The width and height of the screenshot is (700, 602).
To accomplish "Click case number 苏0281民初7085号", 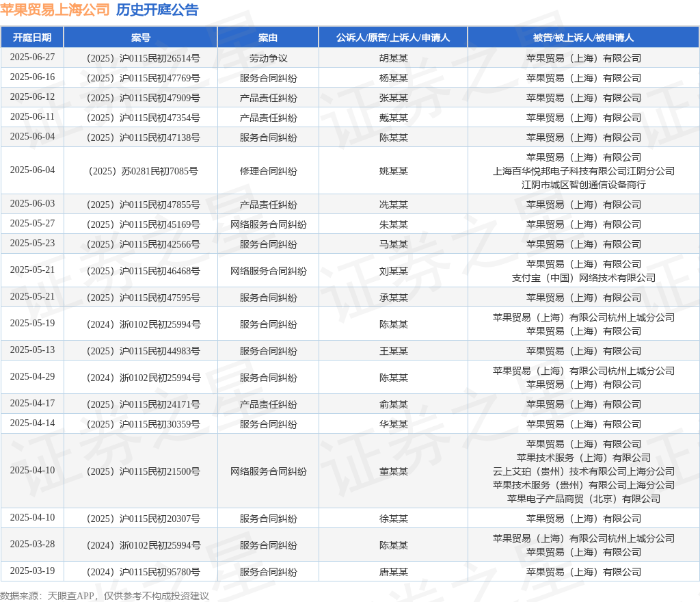I will [160, 171].
